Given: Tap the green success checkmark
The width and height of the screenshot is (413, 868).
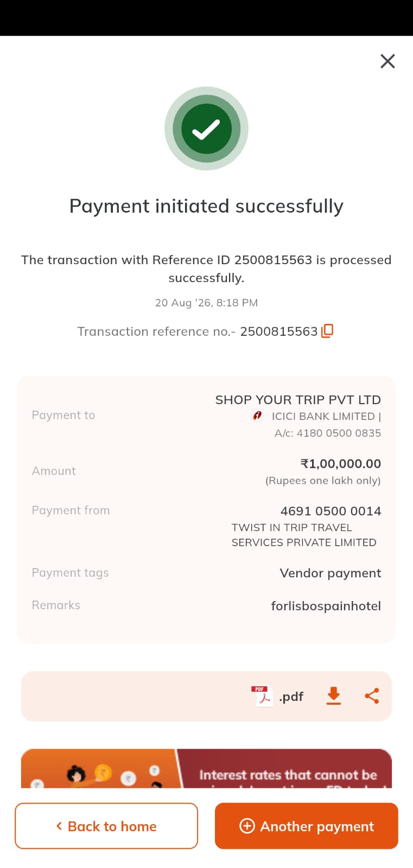Looking at the screenshot, I should [x=206, y=129].
